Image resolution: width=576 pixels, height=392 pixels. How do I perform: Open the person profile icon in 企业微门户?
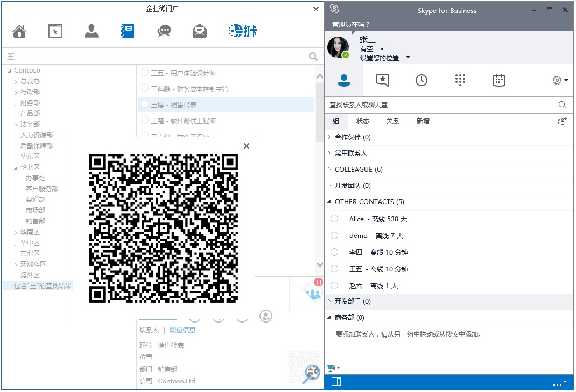tap(91, 31)
